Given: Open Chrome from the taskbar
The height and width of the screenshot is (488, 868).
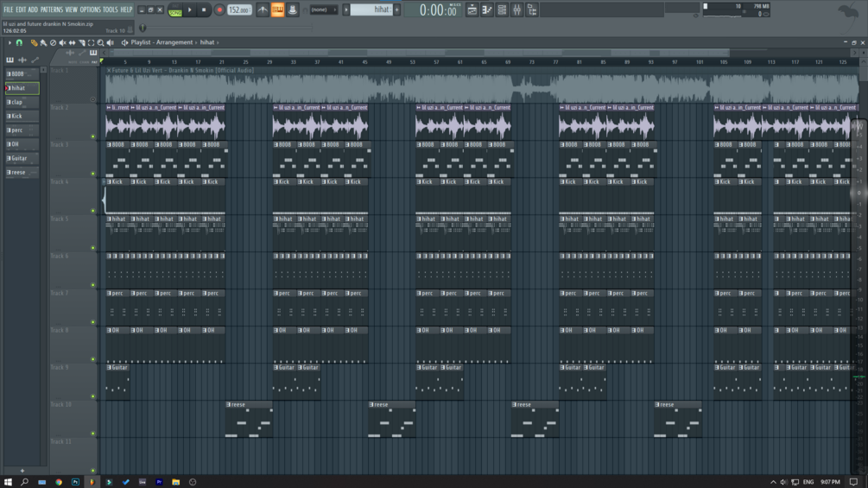Looking at the screenshot, I should tap(59, 482).
